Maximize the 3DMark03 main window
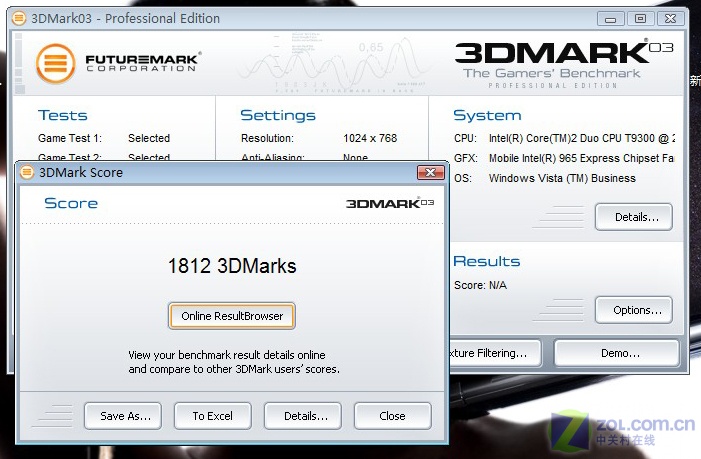This screenshot has height=459, width=701. coord(641,19)
